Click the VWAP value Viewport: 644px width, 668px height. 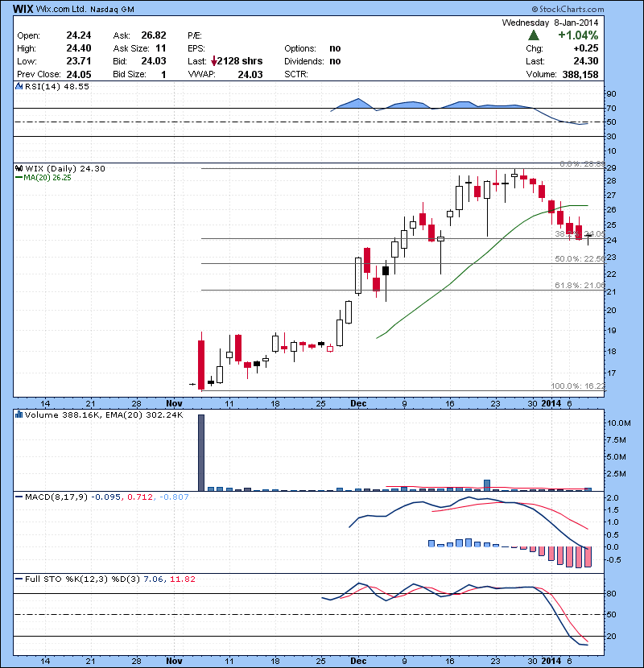(250, 75)
